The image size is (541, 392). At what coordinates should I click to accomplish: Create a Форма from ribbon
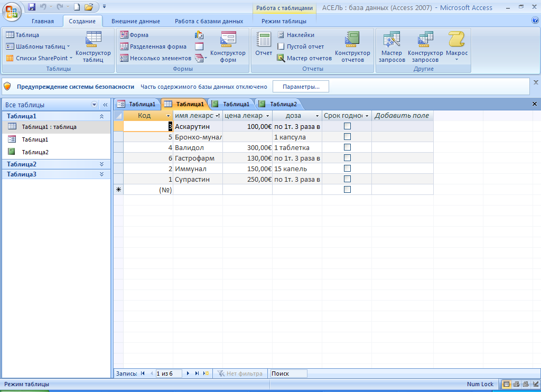tap(134, 35)
